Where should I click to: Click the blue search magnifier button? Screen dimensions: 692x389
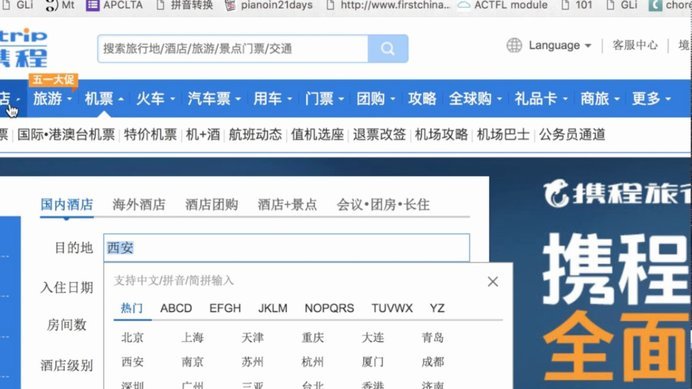coord(388,49)
